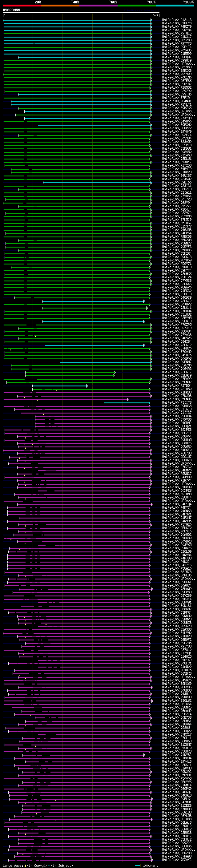197x868 pixels.
Task: Open hit UniRef100_Q1WLY0
Action: (177, 23)
